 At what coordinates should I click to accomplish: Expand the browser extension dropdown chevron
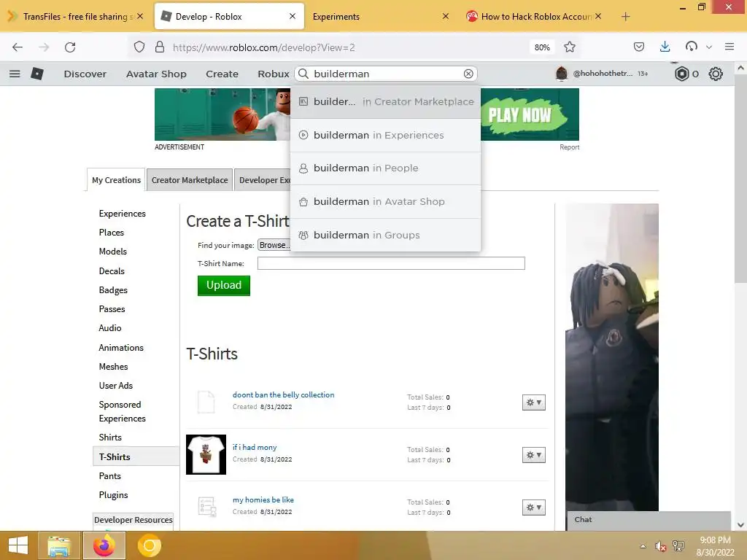(x=709, y=47)
